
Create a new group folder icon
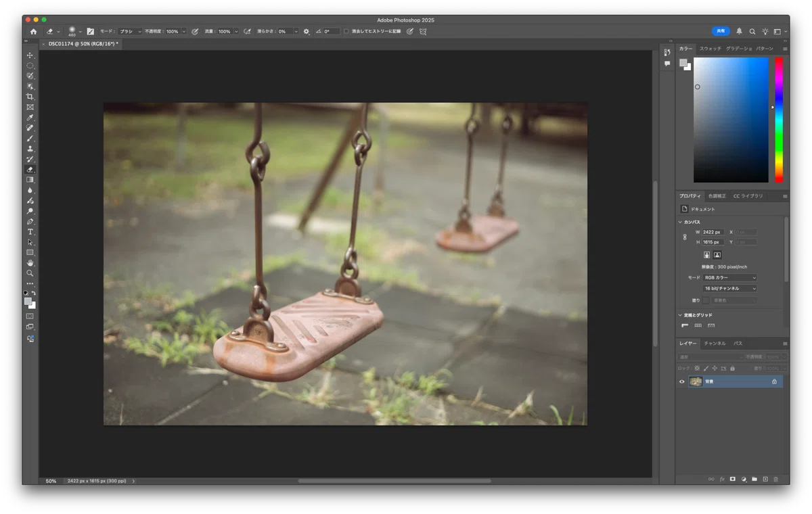click(x=754, y=479)
